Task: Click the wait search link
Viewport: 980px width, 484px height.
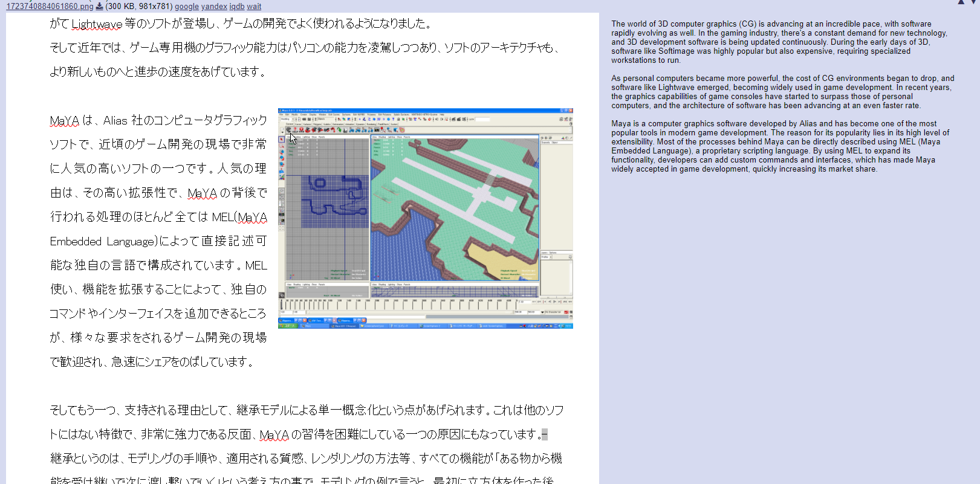Action: [x=254, y=6]
